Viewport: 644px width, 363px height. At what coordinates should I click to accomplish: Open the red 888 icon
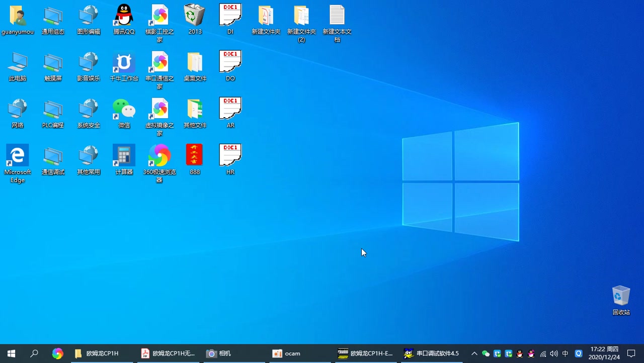pyautogui.click(x=195, y=160)
